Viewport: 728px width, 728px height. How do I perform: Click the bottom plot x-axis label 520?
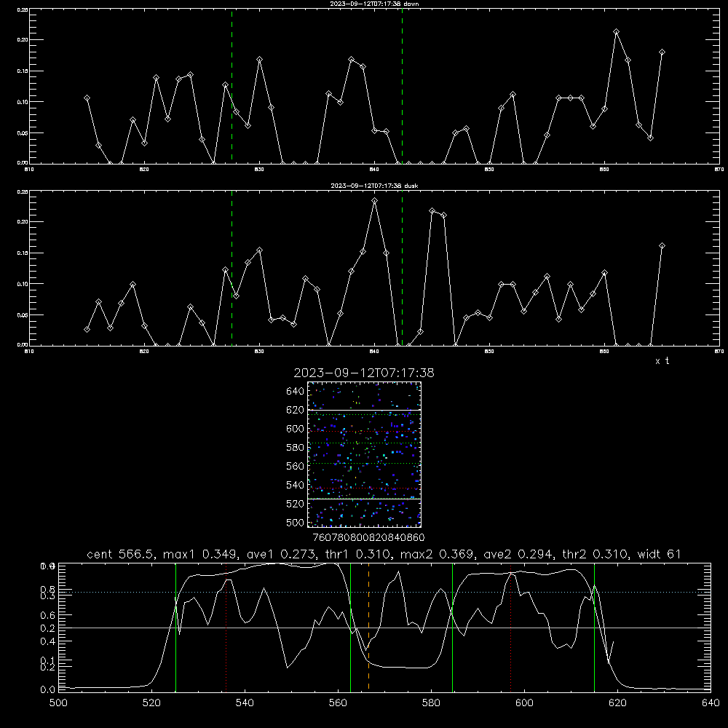(x=151, y=703)
